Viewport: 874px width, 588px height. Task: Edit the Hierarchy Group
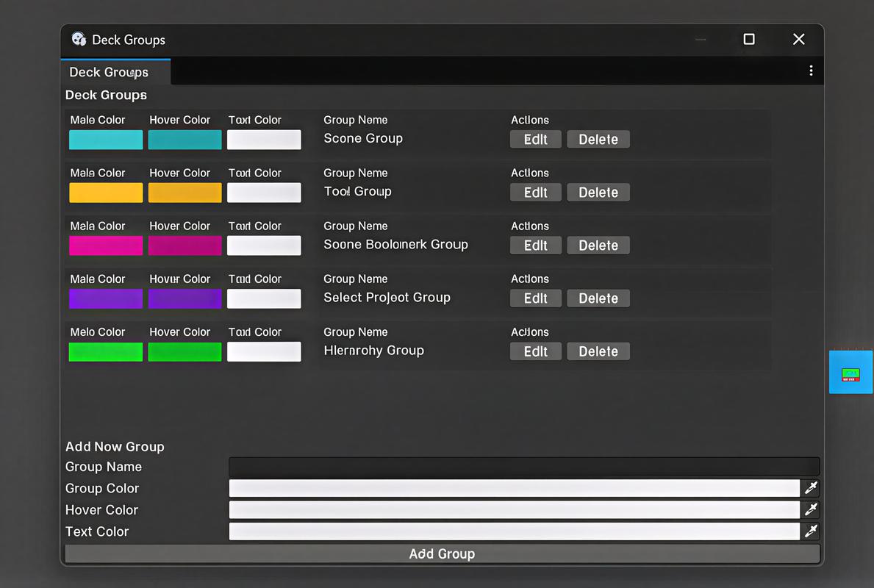[535, 351]
